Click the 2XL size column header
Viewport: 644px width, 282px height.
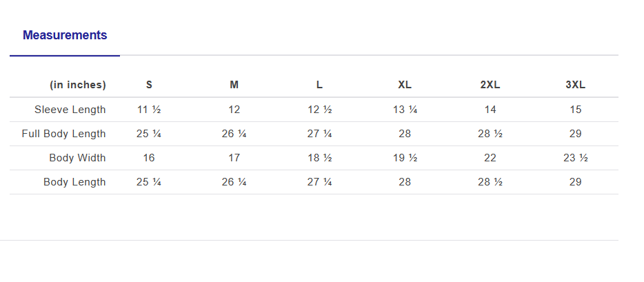point(490,85)
